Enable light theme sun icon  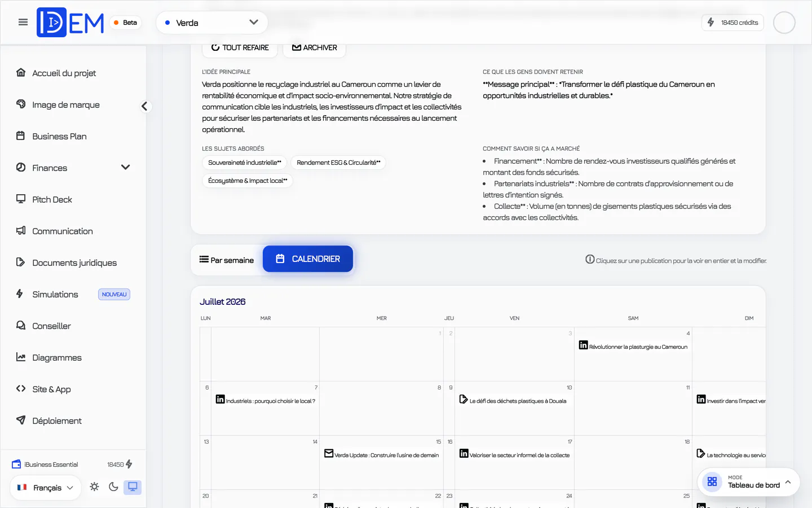coord(94,487)
